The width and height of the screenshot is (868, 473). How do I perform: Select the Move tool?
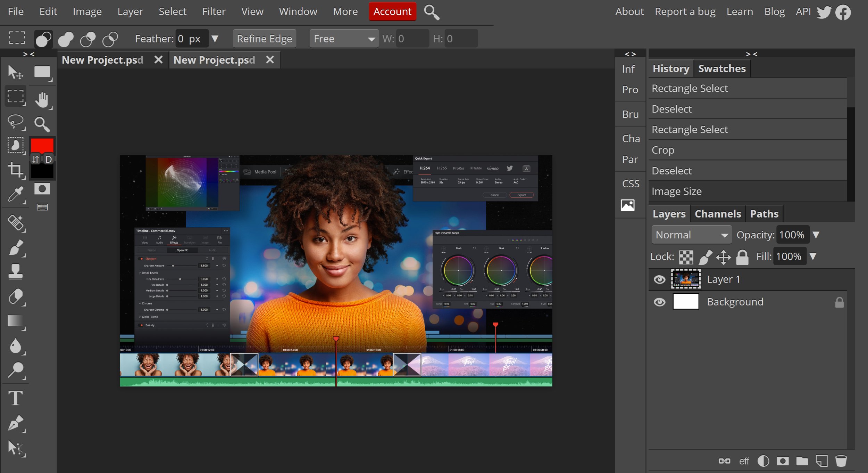click(x=16, y=72)
